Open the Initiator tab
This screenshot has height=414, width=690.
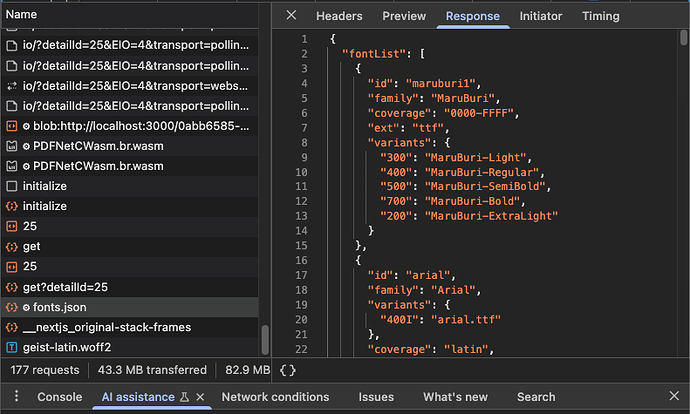pyautogui.click(x=541, y=16)
